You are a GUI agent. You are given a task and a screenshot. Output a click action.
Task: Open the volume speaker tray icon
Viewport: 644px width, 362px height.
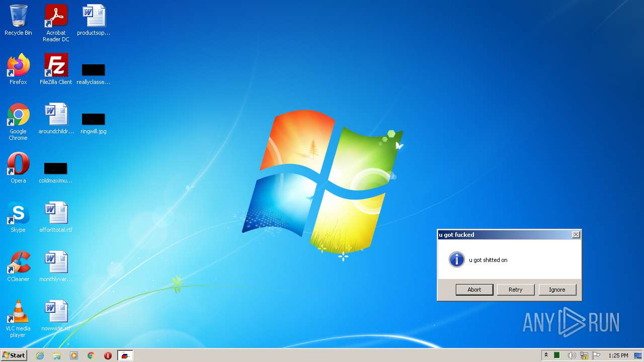click(572, 355)
